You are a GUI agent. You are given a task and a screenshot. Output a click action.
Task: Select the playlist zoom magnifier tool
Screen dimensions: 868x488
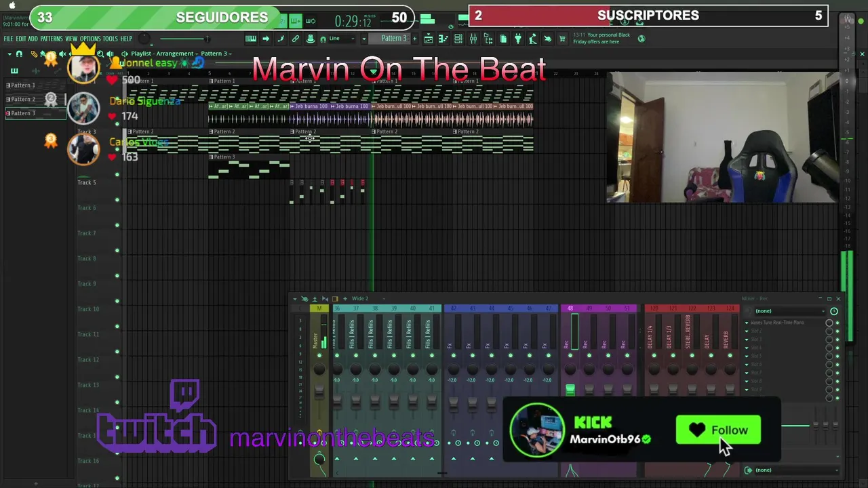point(100,54)
